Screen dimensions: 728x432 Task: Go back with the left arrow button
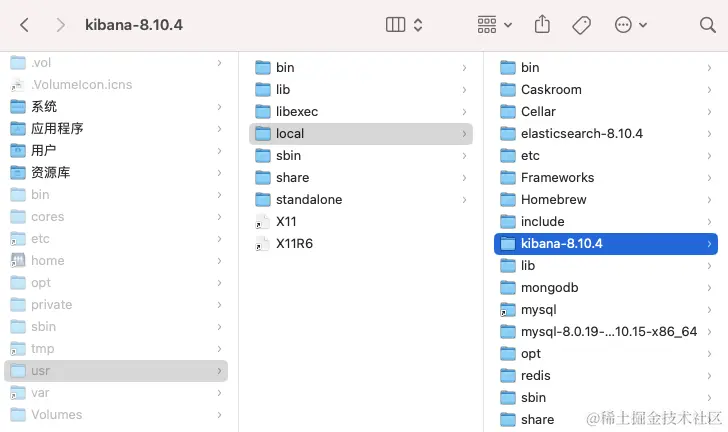(x=25, y=25)
